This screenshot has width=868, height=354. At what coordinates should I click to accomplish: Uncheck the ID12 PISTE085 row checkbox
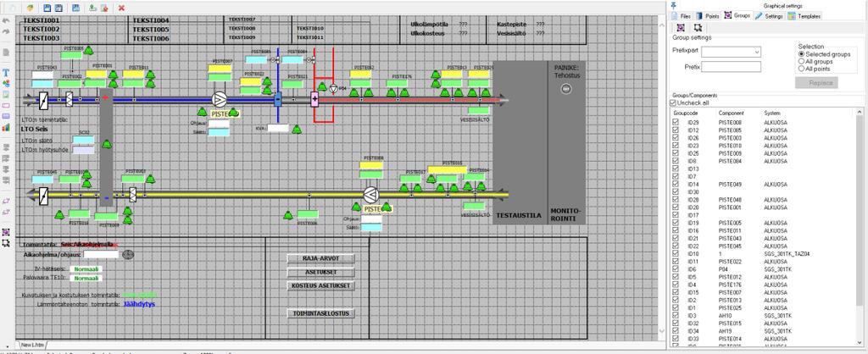676,130
